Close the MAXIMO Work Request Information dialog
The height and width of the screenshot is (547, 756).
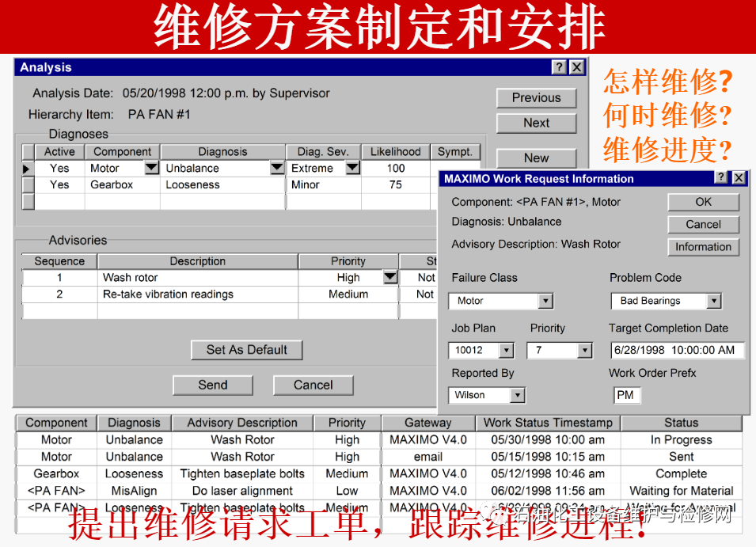point(739,178)
